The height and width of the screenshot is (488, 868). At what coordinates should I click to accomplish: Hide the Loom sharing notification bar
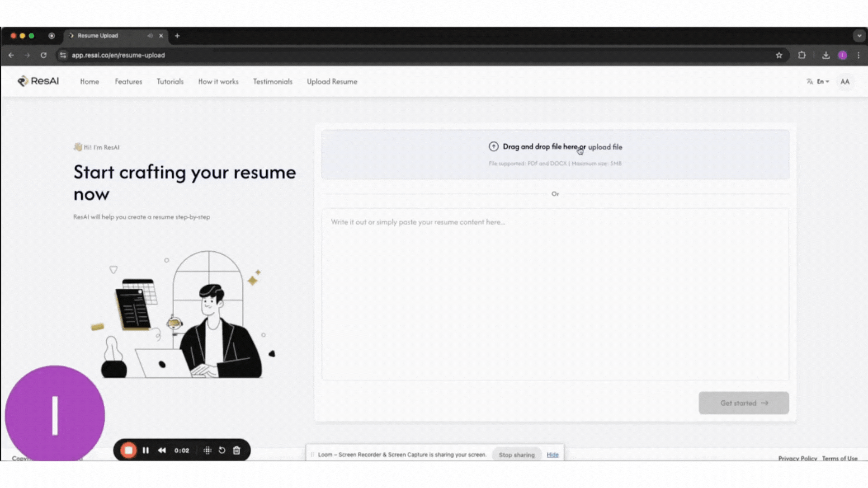552,455
